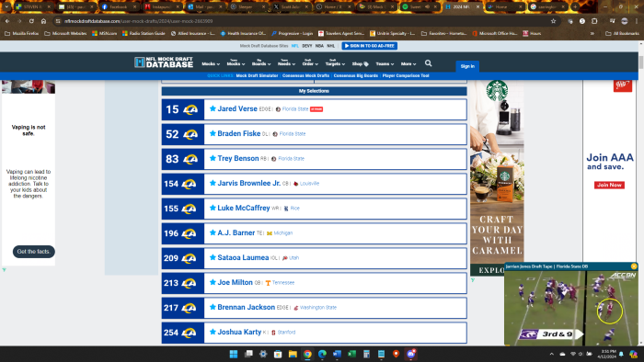644x362 pixels.
Task: Open the Washington State school link
Action: [x=318, y=308]
